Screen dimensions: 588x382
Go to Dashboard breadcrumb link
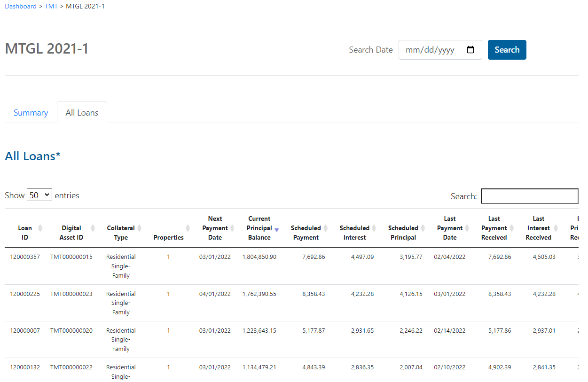(21, 6)
